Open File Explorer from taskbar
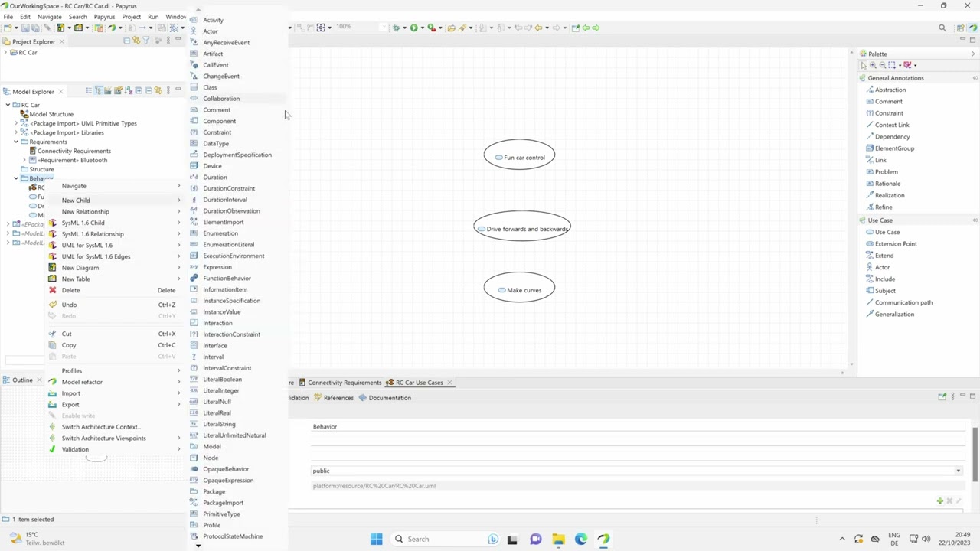 click(558, 539)
